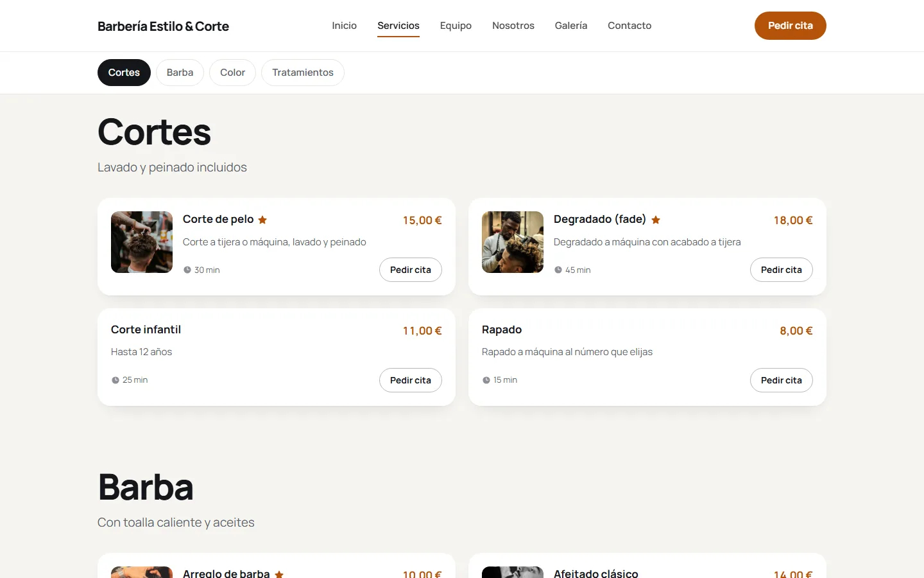Click the 8,00 € price

796,331
